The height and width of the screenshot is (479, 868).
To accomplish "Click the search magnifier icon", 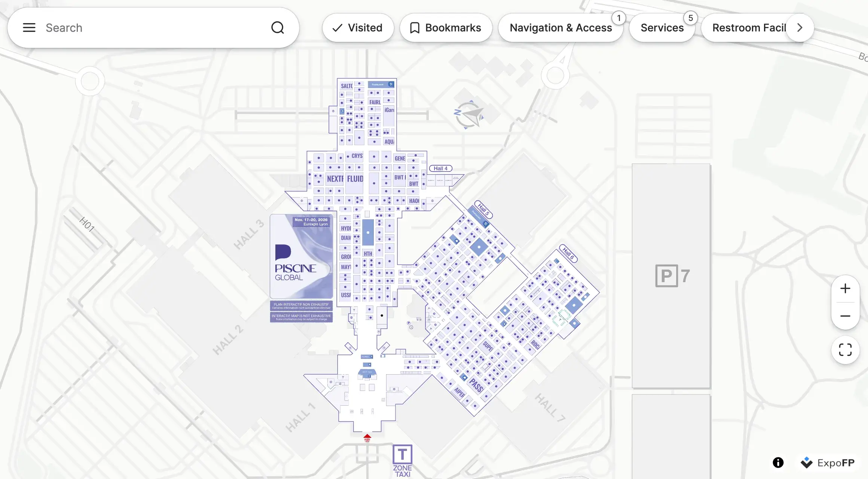I will point(278,28).
